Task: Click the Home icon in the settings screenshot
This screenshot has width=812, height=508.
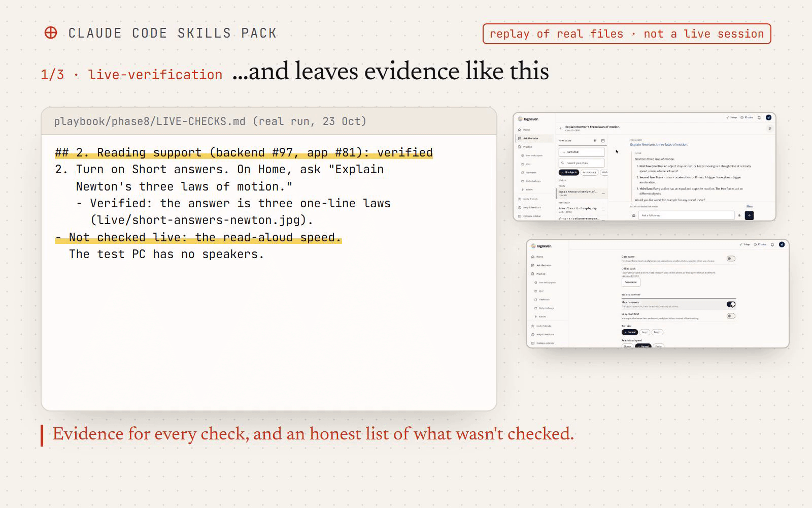Action: tap(533, 257)
